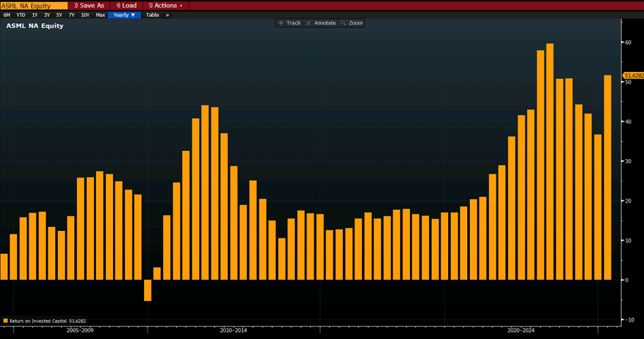Click the 2020-2024 axis label
The width and height of the screenshot is (644, 339).
point(521,330)
